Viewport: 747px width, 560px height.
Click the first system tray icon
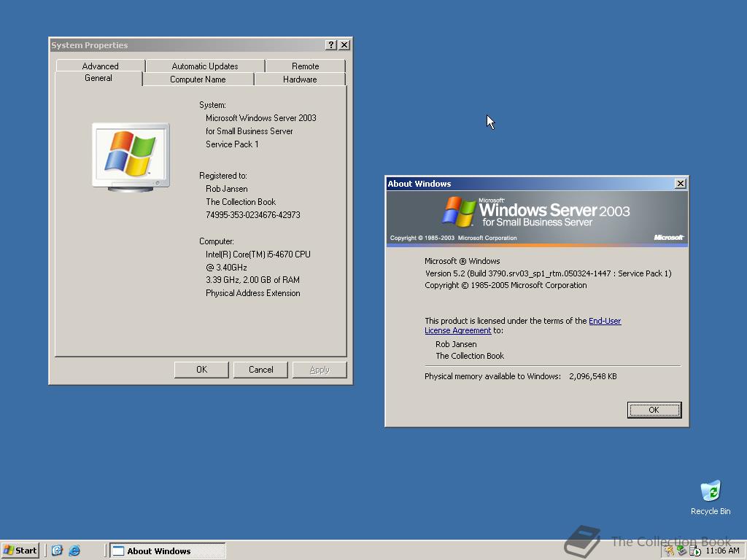(x=670, y=551)
